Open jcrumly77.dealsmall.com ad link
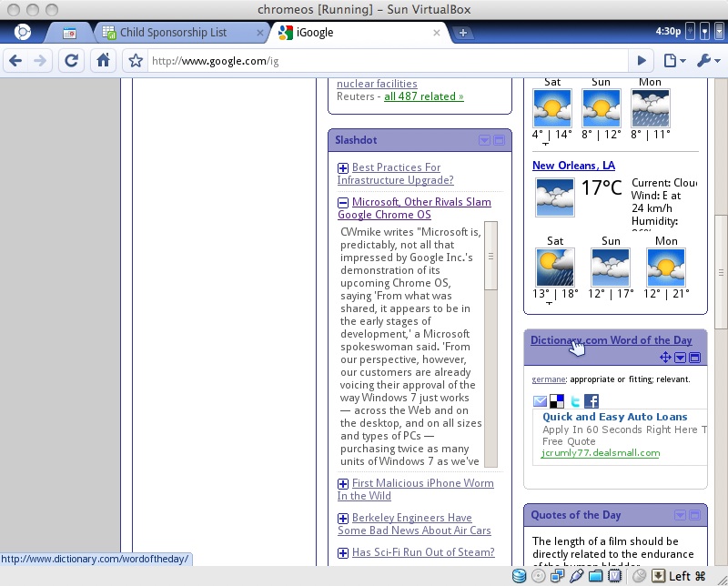 tap(601, 453)
